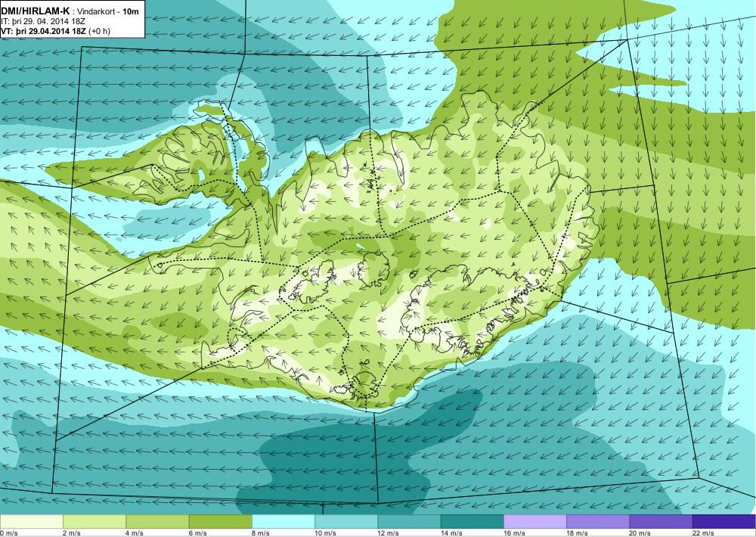Pick the light cyan swatch starting at 8 m/s
Image resolution: width=756 pixels, height=537 pixels.
283,522
